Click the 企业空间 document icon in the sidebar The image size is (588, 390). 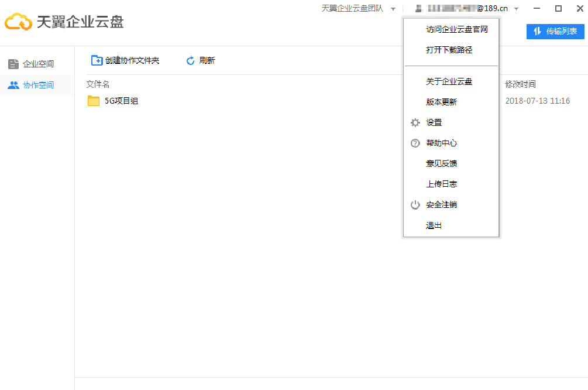click(13, 64)
